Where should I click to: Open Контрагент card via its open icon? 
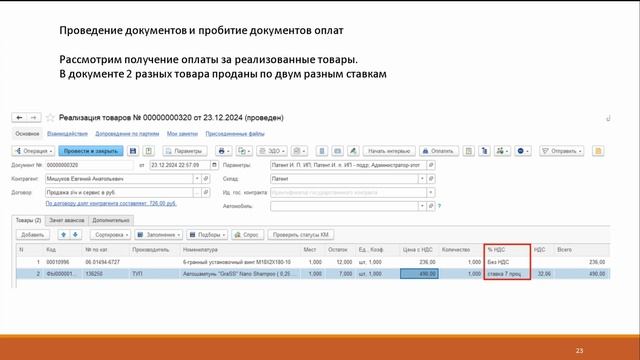pyautogui.click(x=206, y=179)
